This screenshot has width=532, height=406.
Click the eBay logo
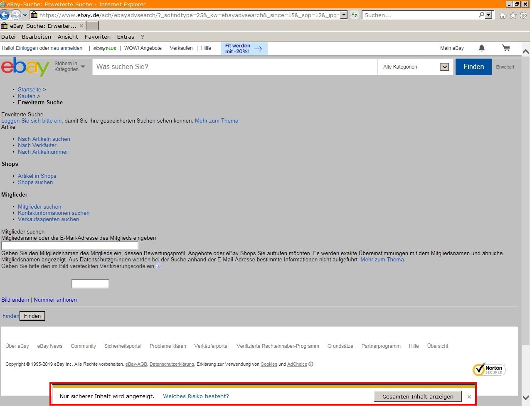point(25,66)
